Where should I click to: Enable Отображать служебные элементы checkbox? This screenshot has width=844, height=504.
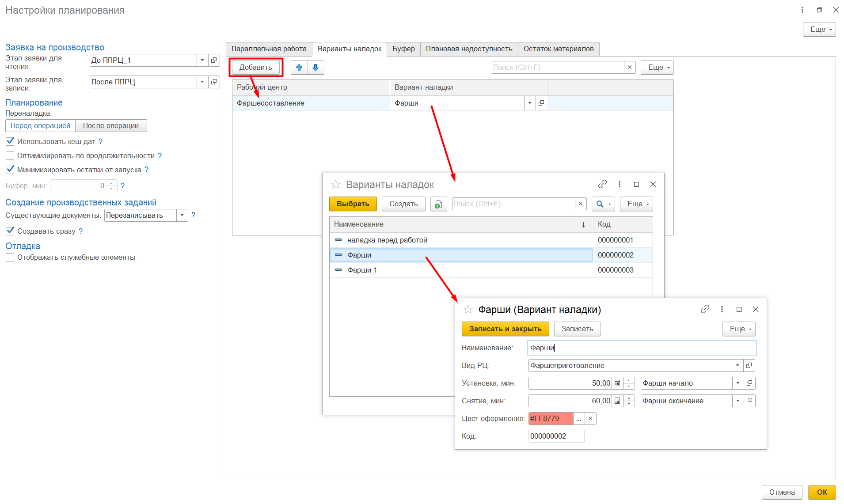tap(10, 258)
